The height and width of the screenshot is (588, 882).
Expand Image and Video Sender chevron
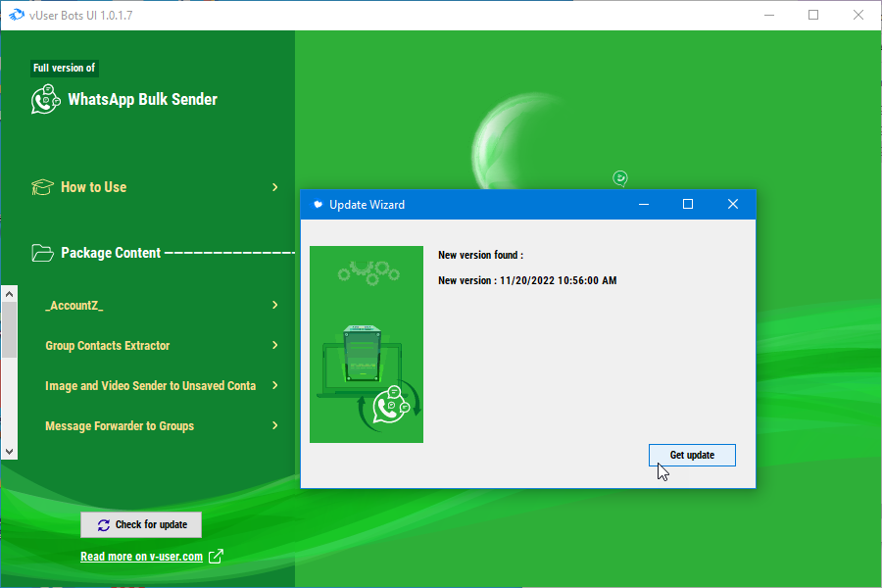[275, 385]
